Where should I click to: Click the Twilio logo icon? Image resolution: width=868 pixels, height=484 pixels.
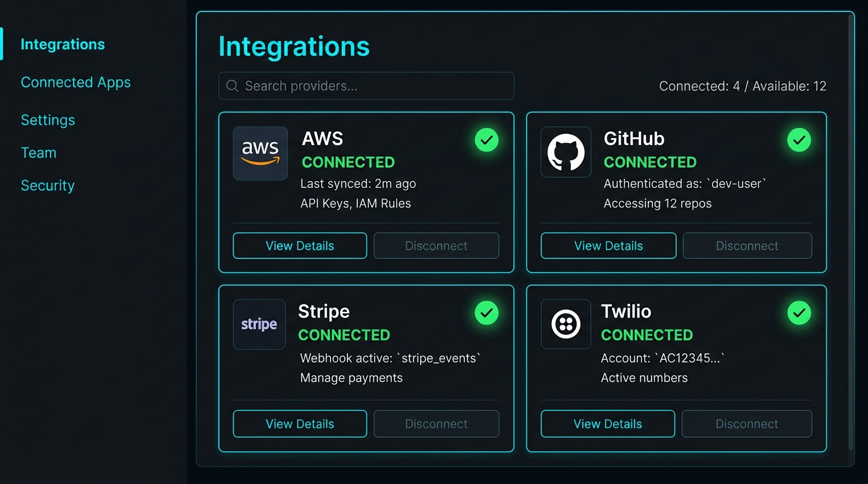[566, 325]
